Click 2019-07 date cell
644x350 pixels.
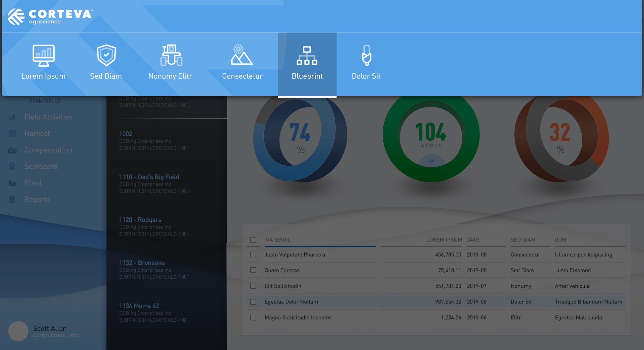pyautogui.click(x=477, y=286)
